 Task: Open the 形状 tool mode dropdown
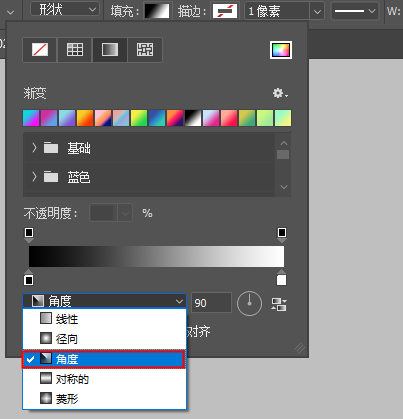coord(65,10)
